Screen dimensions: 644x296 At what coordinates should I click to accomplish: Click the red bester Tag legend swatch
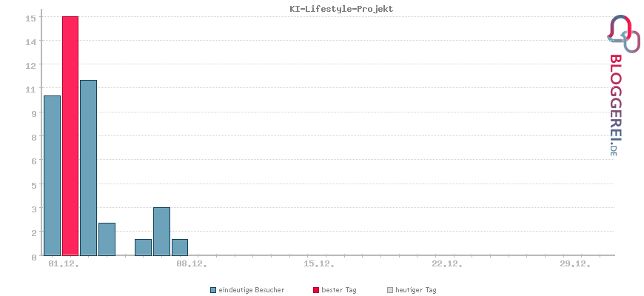(x=315, y=290)
